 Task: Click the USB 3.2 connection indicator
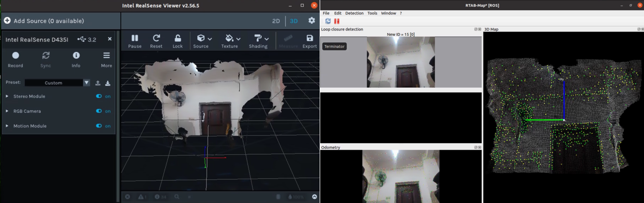(x=87, y=39)
